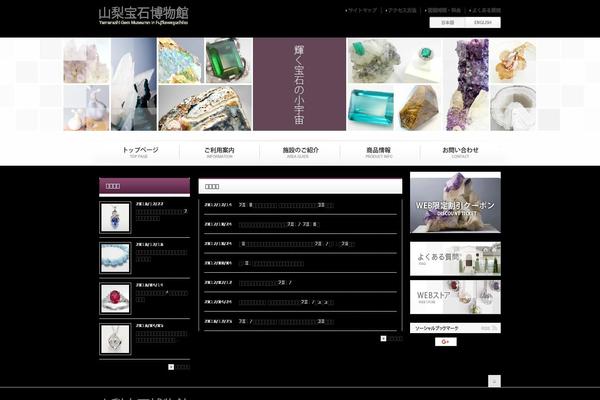Go to トップページ in main navigation
The width and height of the screenshot is (600, 400).
tap(140, 152)
